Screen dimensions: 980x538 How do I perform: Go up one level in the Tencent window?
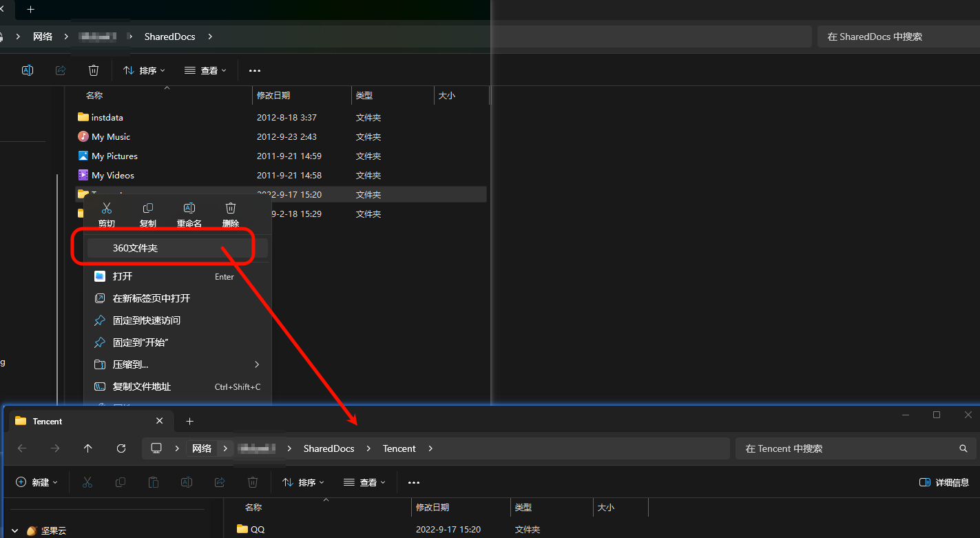[x=88, y=448]
